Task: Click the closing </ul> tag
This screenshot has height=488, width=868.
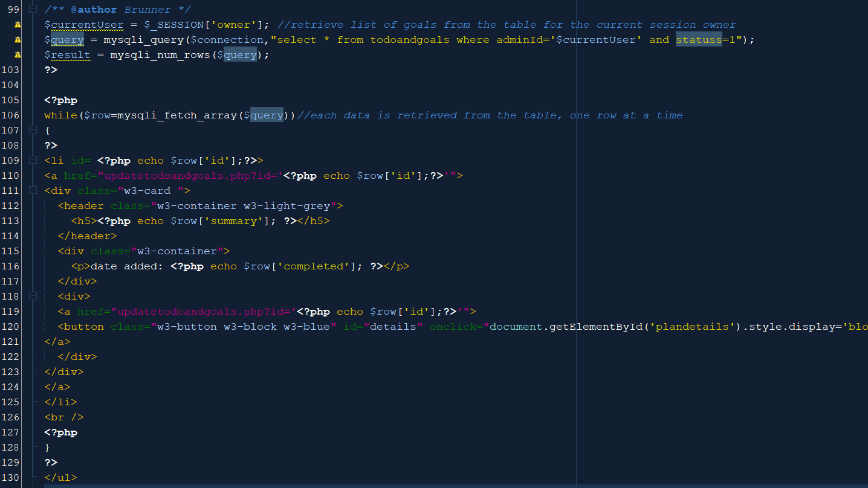Action: coord(60,478)
